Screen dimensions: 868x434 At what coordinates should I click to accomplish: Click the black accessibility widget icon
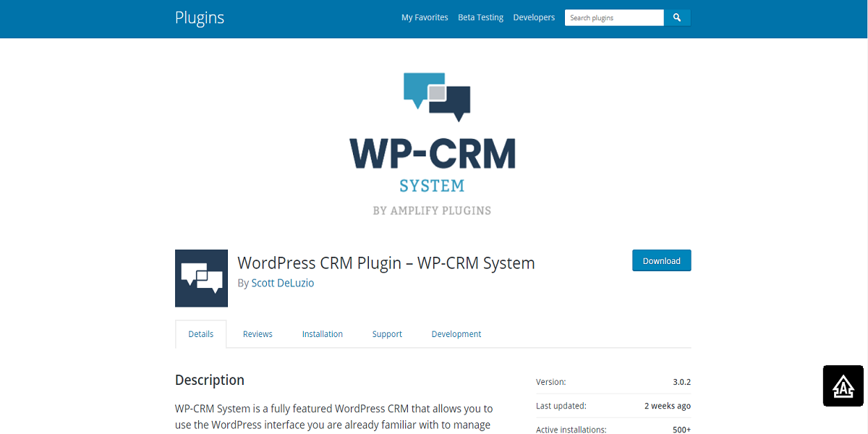coord(843,386)
